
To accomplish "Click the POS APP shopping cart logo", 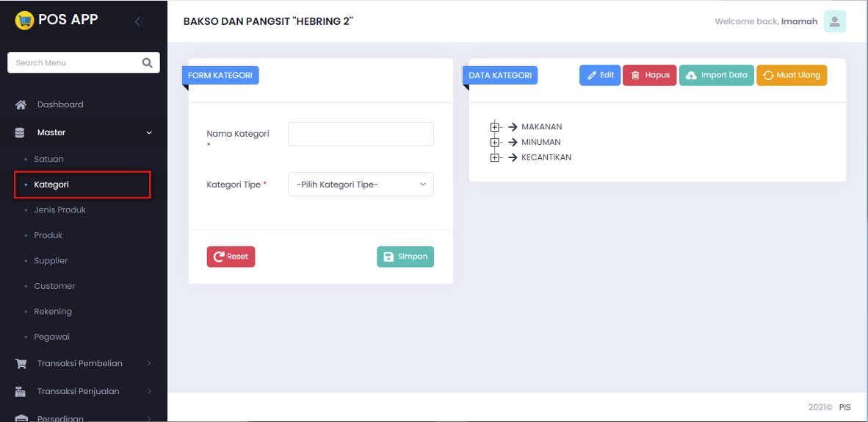I will (24, 20).
